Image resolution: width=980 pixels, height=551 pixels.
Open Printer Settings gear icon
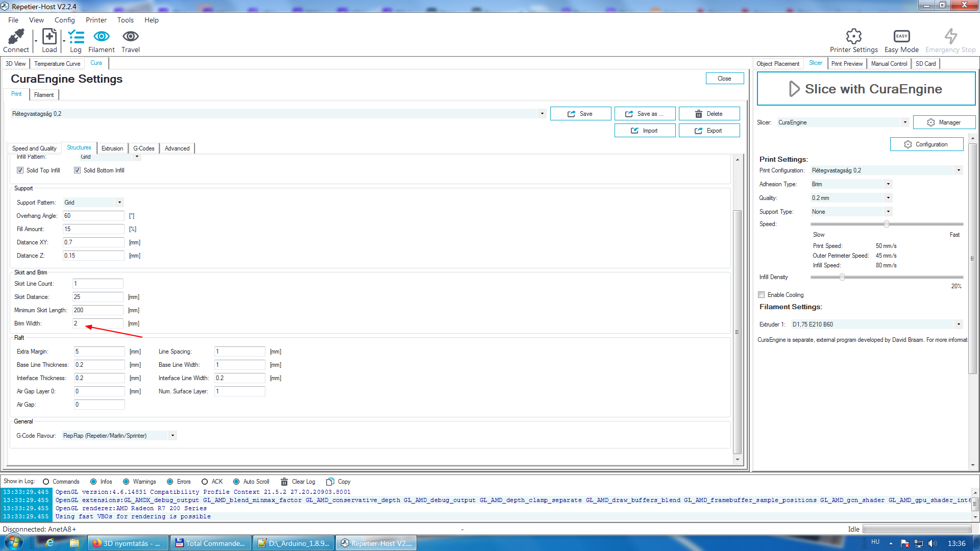point(853,37)
